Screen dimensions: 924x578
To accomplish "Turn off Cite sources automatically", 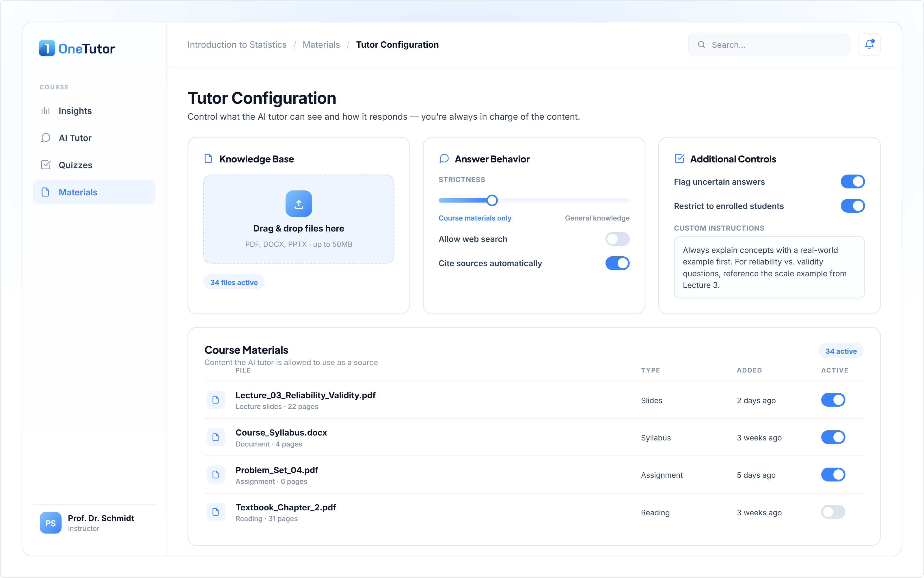I will point(617,263).
